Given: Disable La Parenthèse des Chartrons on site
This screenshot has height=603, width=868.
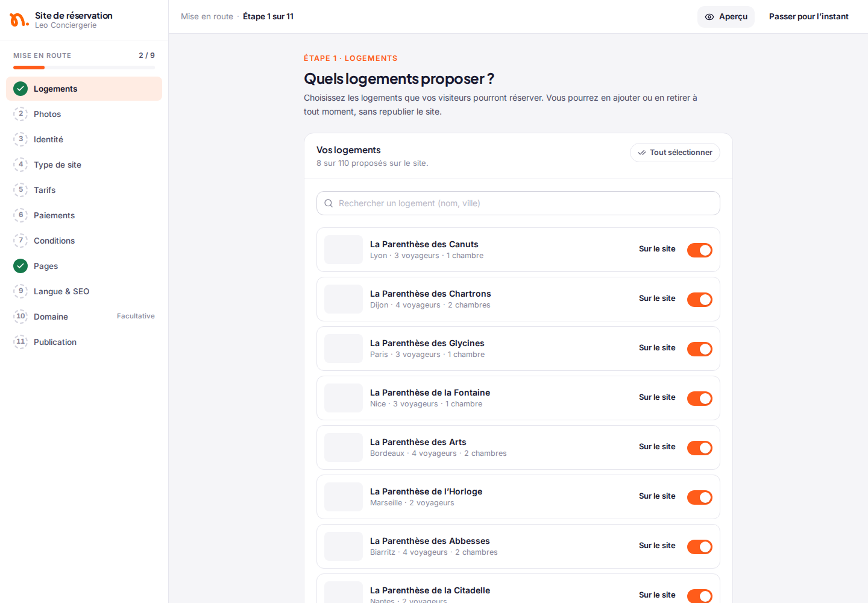Looking at the screenshot, I should point(700,299).
